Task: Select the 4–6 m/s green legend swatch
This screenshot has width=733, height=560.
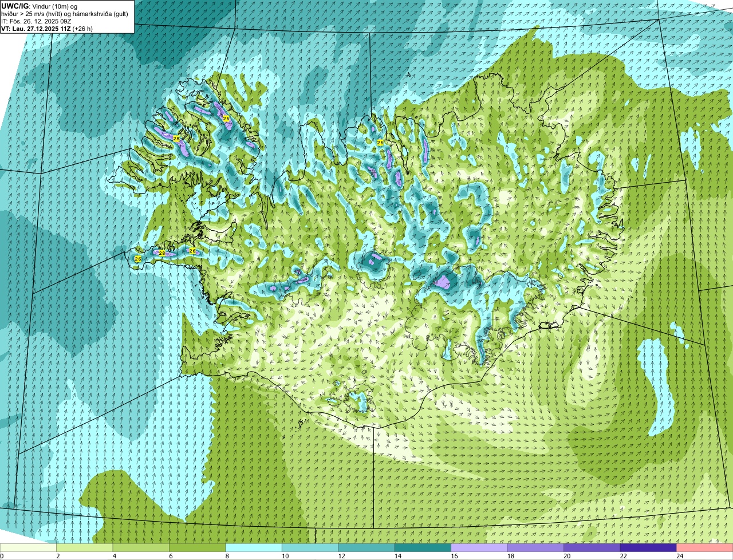Action: tap(141, 547)
